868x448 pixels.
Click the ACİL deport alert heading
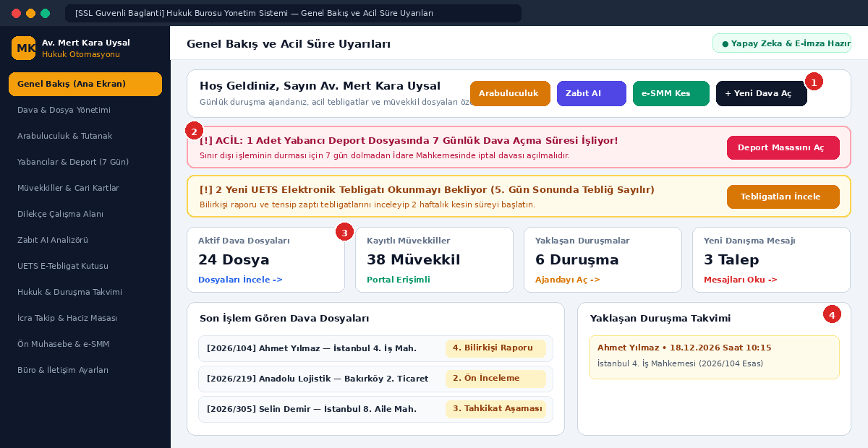point(409,140)
